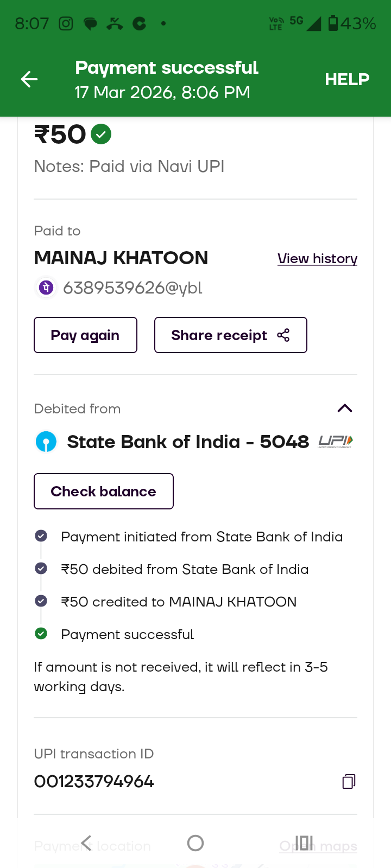Check balance of State Bank account
391x868 pixels.
pyautogui.click(x=103, y=492)
